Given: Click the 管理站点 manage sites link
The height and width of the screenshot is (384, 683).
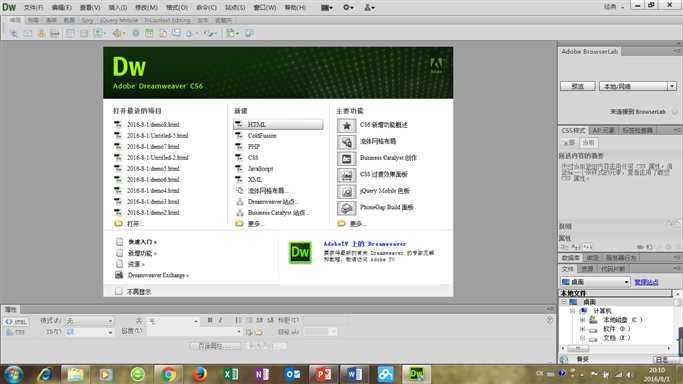Looking at the screenshot, I should [646, 282].
